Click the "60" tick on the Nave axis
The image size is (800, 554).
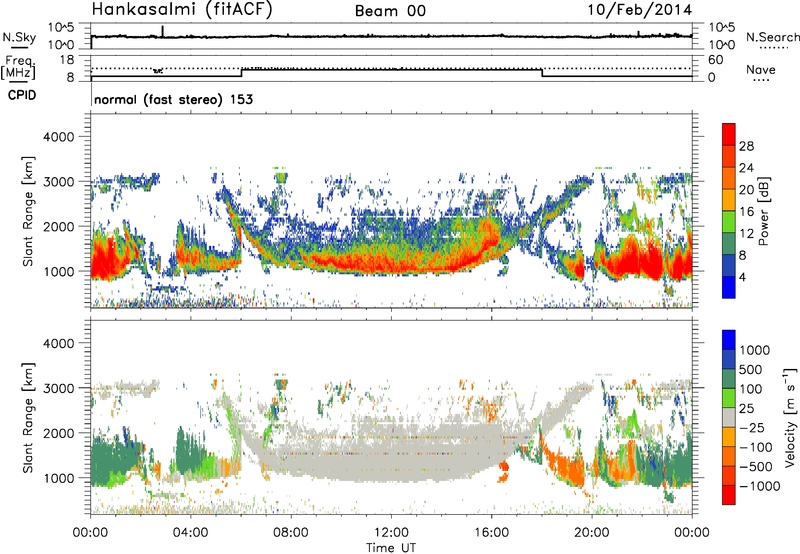coord(715,60)
